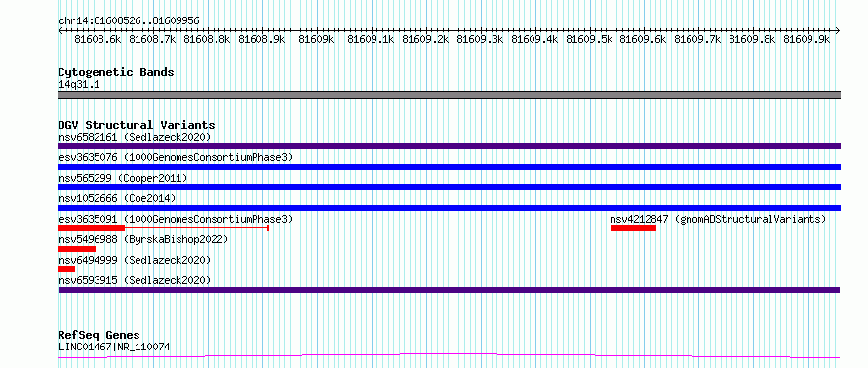
Task: Click the 81609.4k ruler tick label
Action: [x=534, y=39]
